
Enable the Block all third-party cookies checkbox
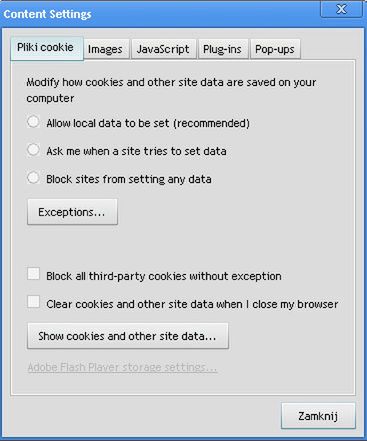[33, 274]
